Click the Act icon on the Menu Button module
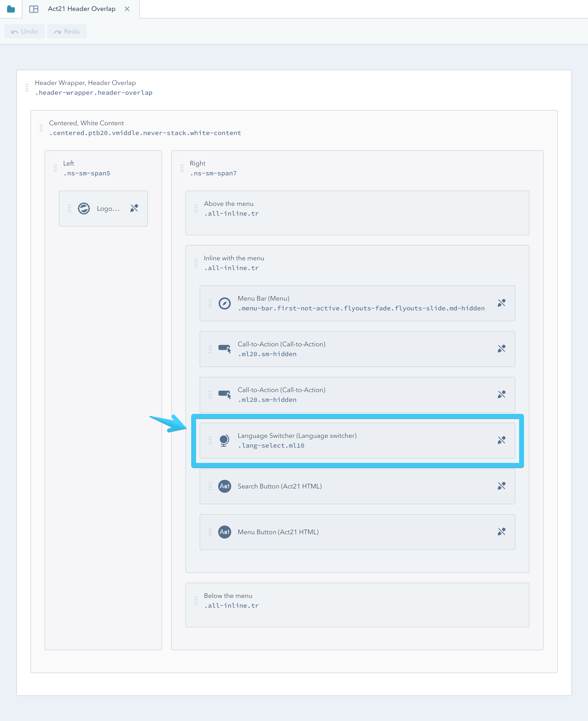This screenshot has width=588, height=721. tap(225, 532)
